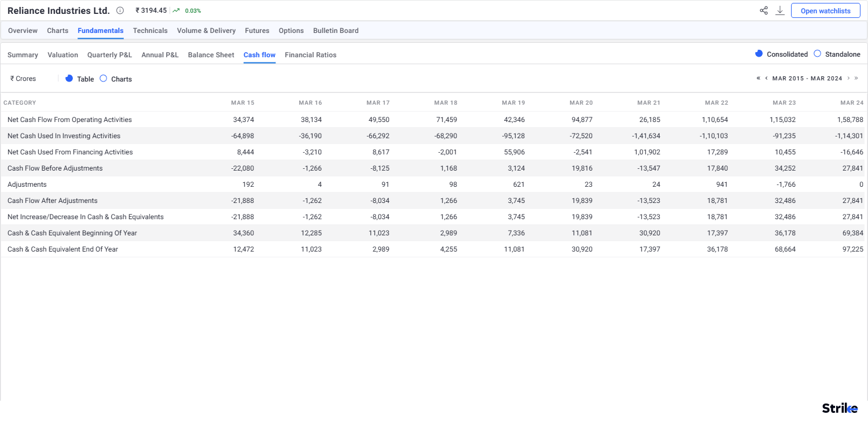868x421 pixels.
Task: Click the Strike logo
Action: click(840, 408)
